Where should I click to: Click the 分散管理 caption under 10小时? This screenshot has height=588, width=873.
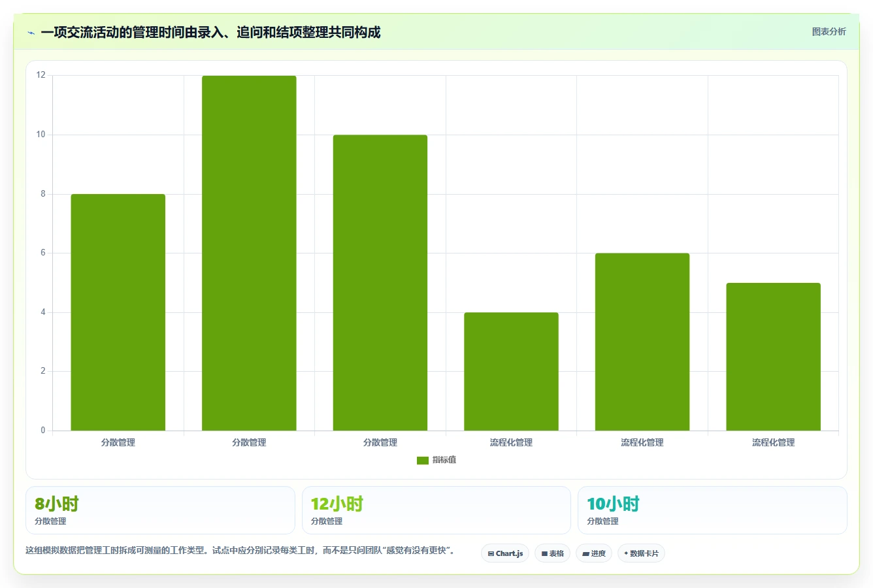pos(602,521)
